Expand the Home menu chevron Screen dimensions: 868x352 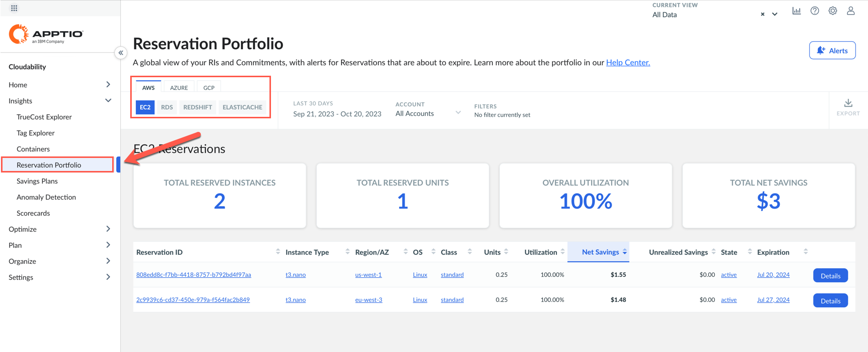[108, 84]
